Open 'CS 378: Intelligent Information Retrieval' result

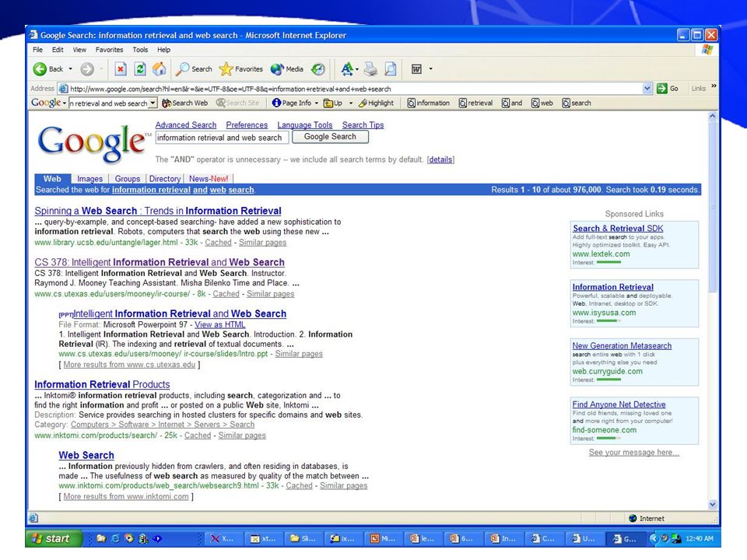[160, 262]
